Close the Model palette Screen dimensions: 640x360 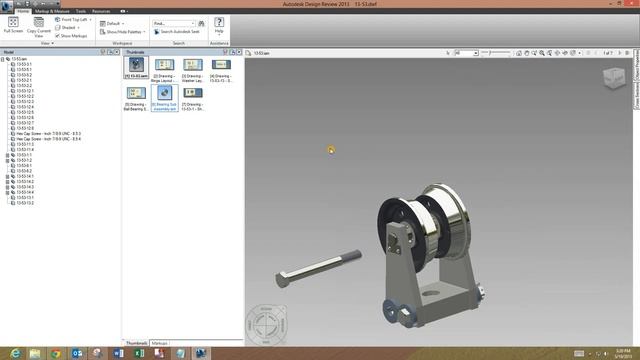pos(117,52)
